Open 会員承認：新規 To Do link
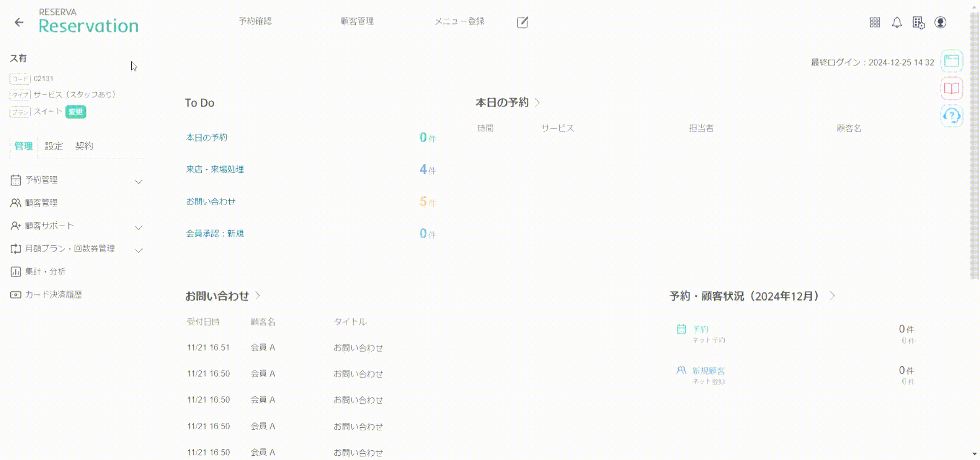 click(215, 233)
